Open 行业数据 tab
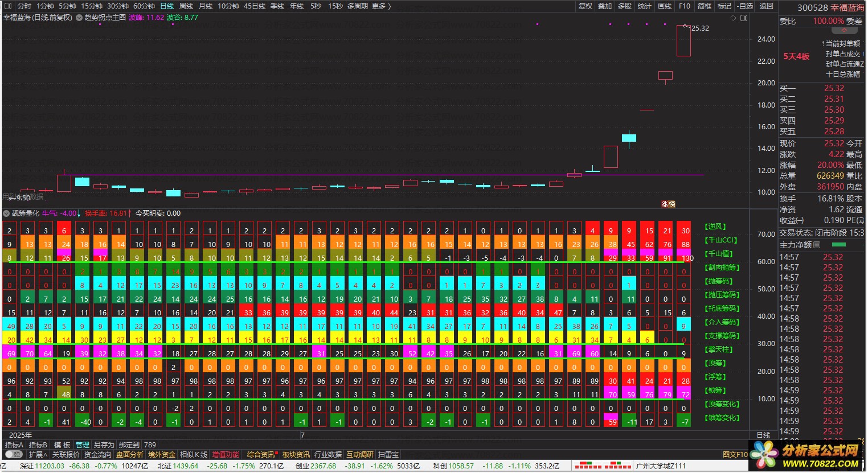Screen dimensions: 868x473 coord(328,455)
